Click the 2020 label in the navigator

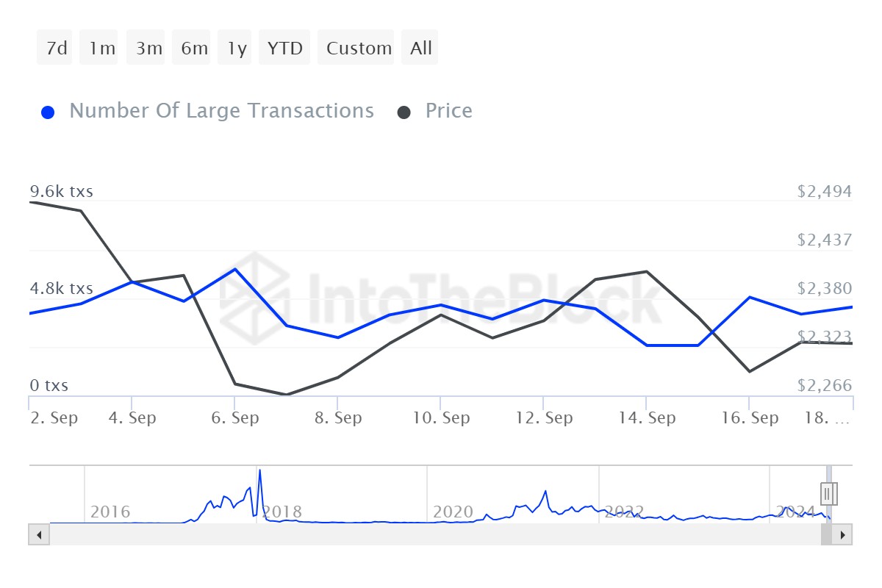click(x=453, y=512)
